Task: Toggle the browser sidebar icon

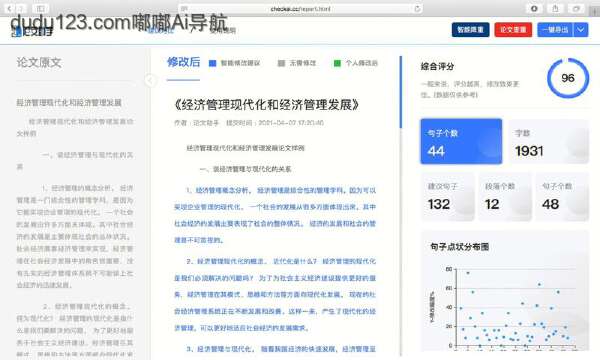Action: point(41,8)
